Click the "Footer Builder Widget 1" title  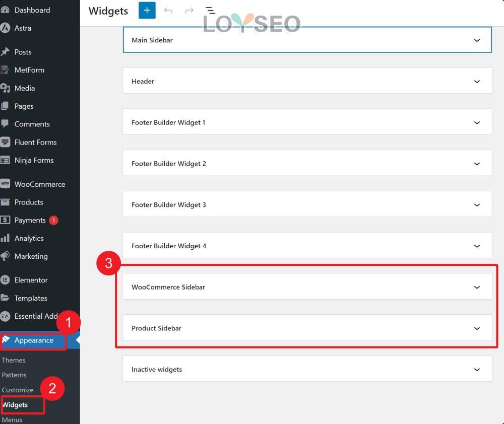(168, 122)
